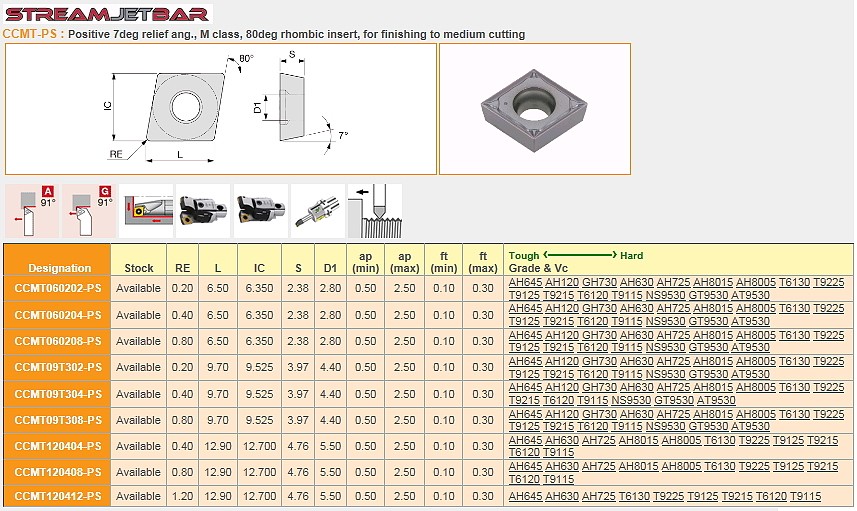This screenshot has height=511, width=857.
Task: Click grade AT9530 in the CCMT060202-PS row
Action: 750,295
